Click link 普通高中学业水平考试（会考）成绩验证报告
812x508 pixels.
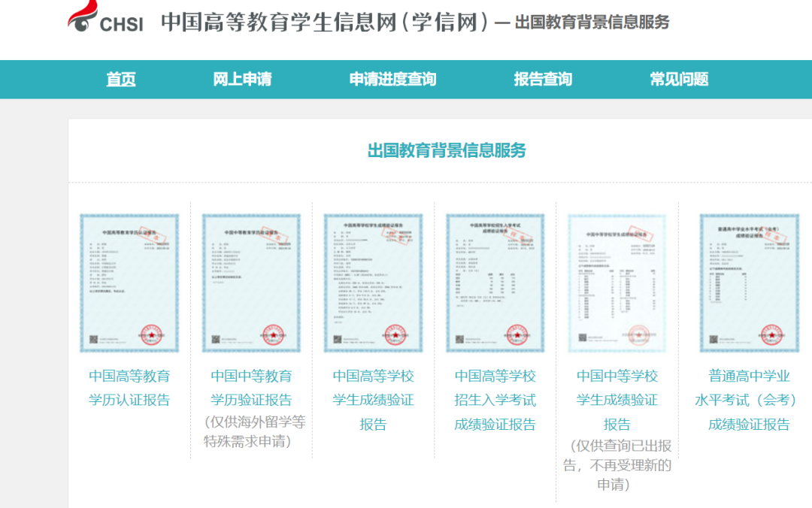click(x=747, y=401)
